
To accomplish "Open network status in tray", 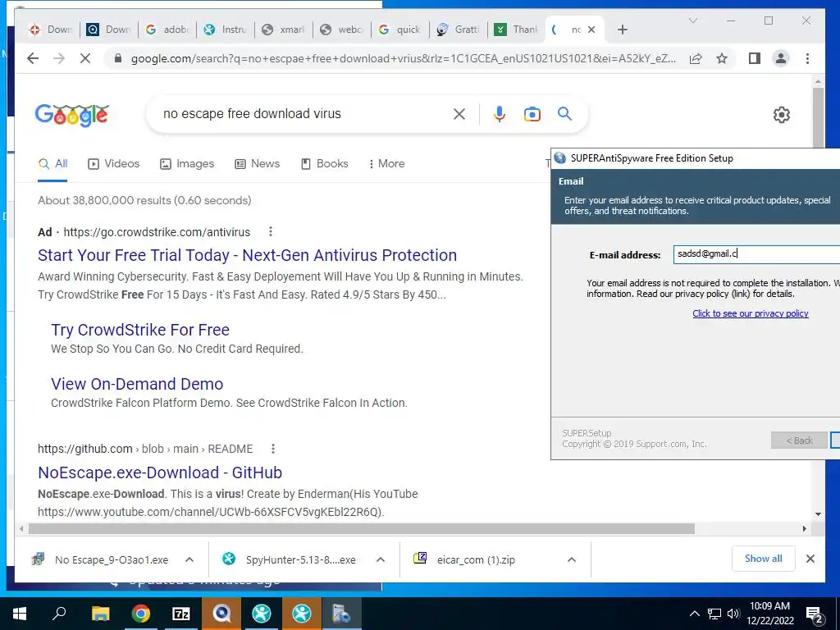I will pyautogui.click(x=714, y=614).
